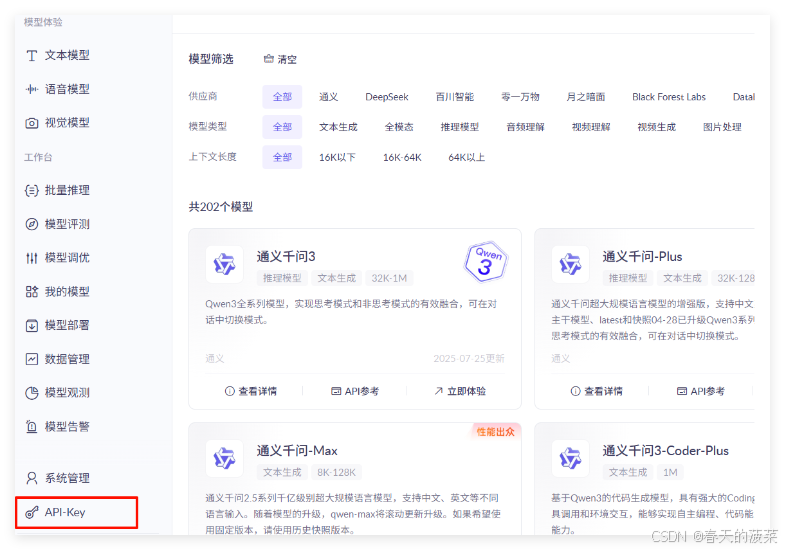Open 视觉模型 in the sidebar
The width and height of the screenshot is (785, 550).
pos(67,123)
